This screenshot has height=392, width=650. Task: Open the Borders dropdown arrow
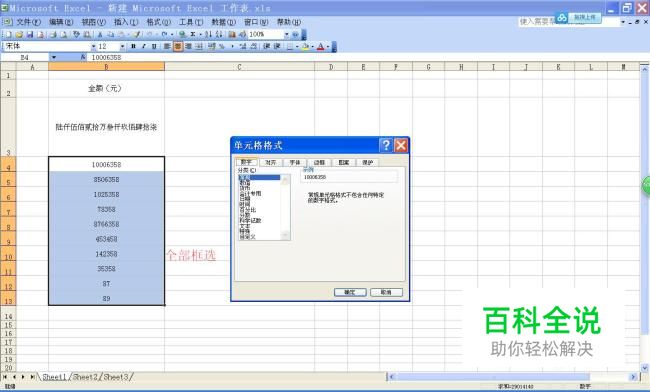(x=297, y=47)
